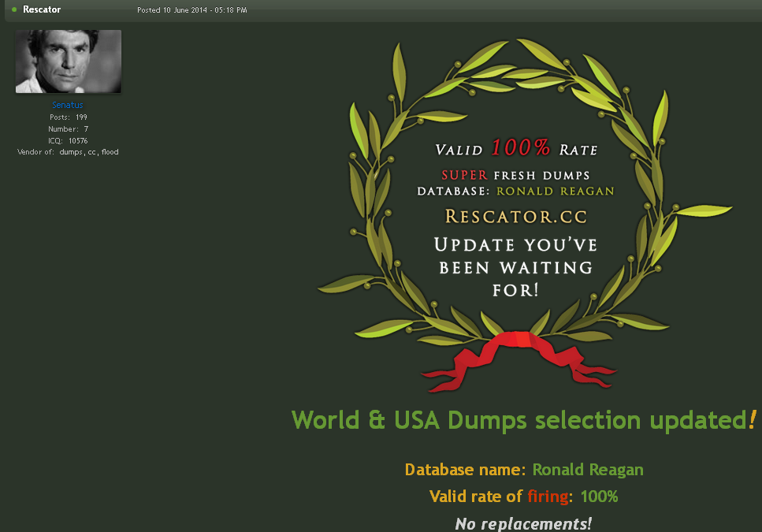The width and height of the screenshot is (762, 532).
Task: Click the 'Database name' line below heading
Action: coord(524,470)
